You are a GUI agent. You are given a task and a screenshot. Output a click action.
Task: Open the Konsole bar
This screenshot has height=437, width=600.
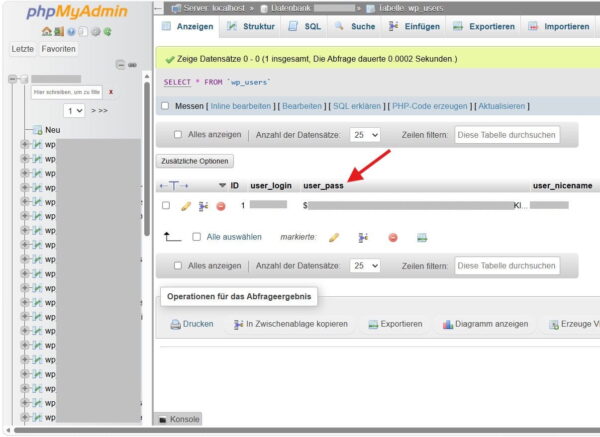(x=179, y=419)
